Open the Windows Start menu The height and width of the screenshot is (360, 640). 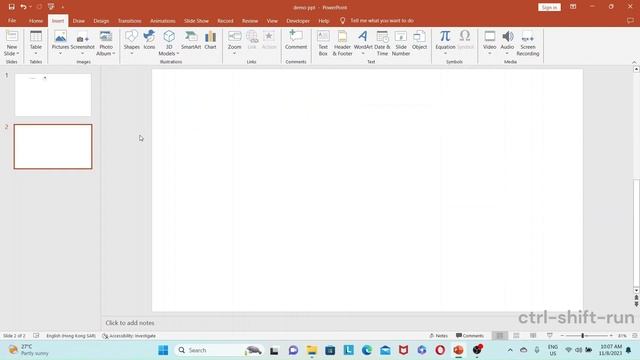[x=163, y=350]
